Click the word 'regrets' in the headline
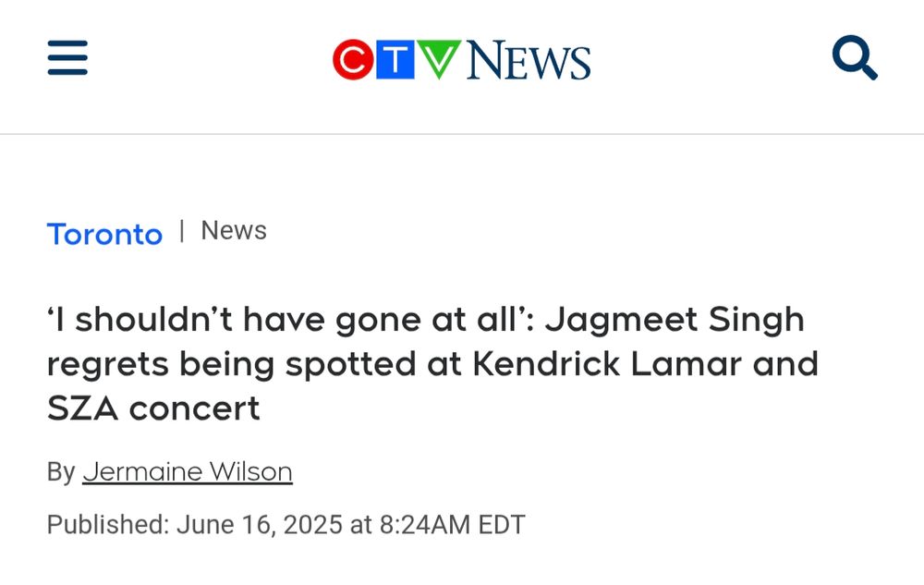The image size is (924, 585). (x=108, y=363)
